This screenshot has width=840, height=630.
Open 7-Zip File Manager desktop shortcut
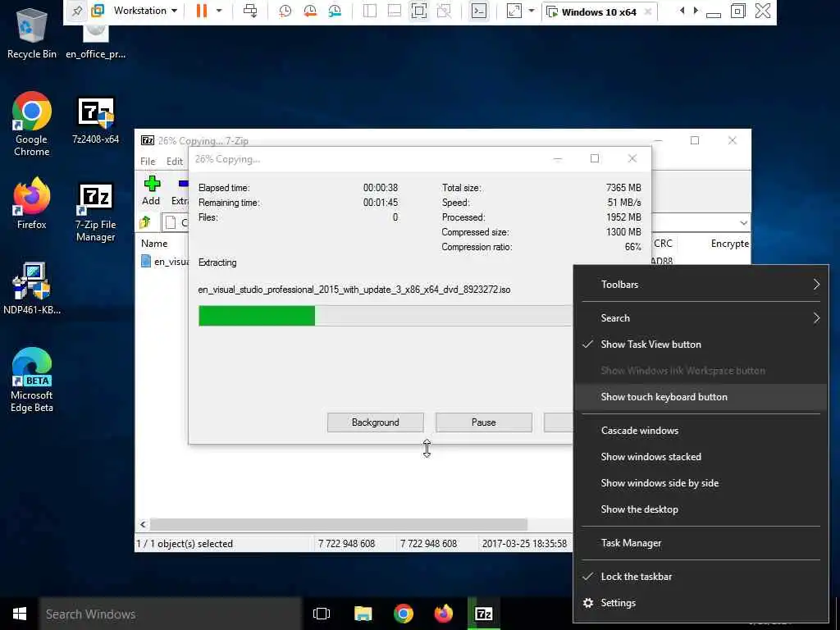(x=95, y=212)
